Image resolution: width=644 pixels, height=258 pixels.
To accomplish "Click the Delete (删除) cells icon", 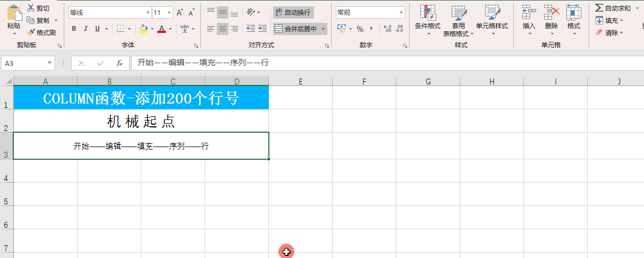I will 552,13.
